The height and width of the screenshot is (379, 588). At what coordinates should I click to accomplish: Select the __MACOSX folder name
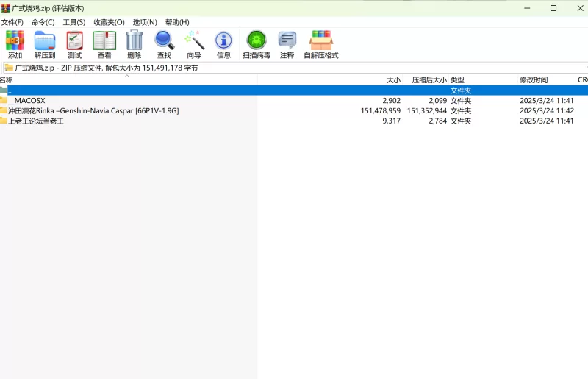coord(26,101)
